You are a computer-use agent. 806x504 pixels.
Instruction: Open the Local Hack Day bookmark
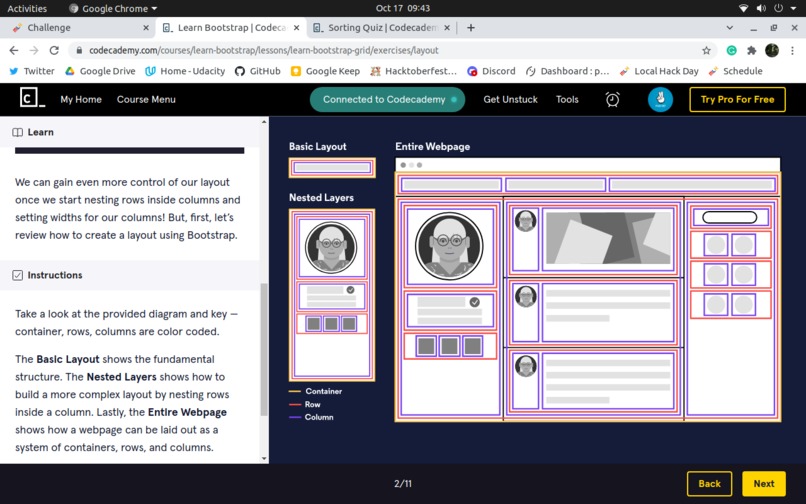click(659, 71)
